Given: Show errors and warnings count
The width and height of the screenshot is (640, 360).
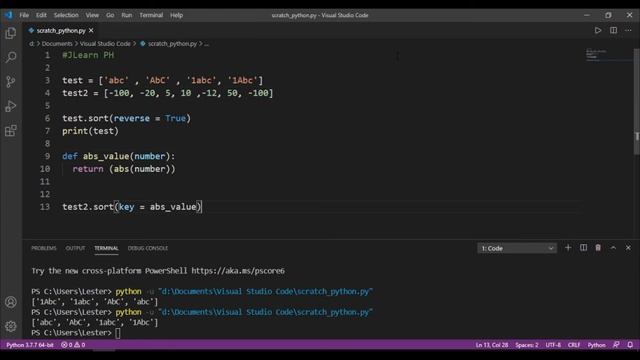Looking at the screenshot, I should 73,345.
